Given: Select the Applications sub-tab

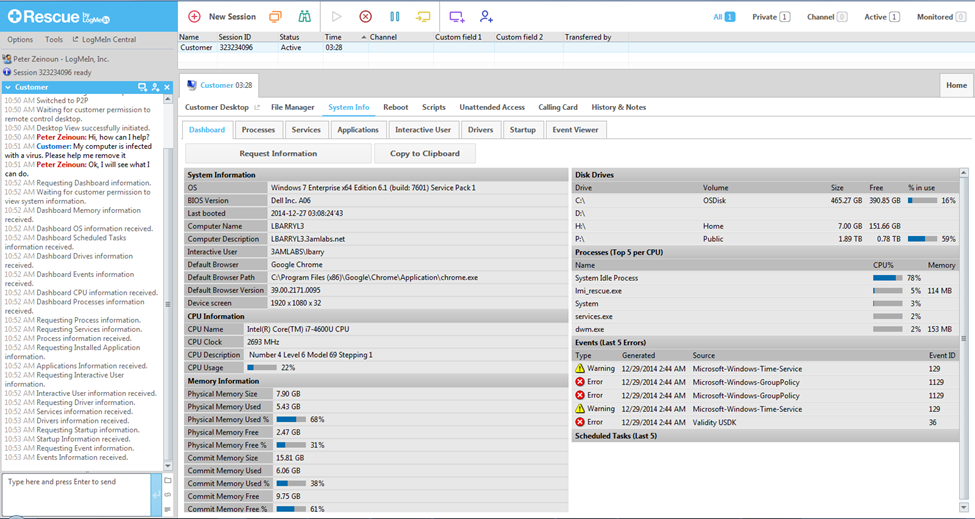Looking at the screenshot, I should click(x=358, y=130).
